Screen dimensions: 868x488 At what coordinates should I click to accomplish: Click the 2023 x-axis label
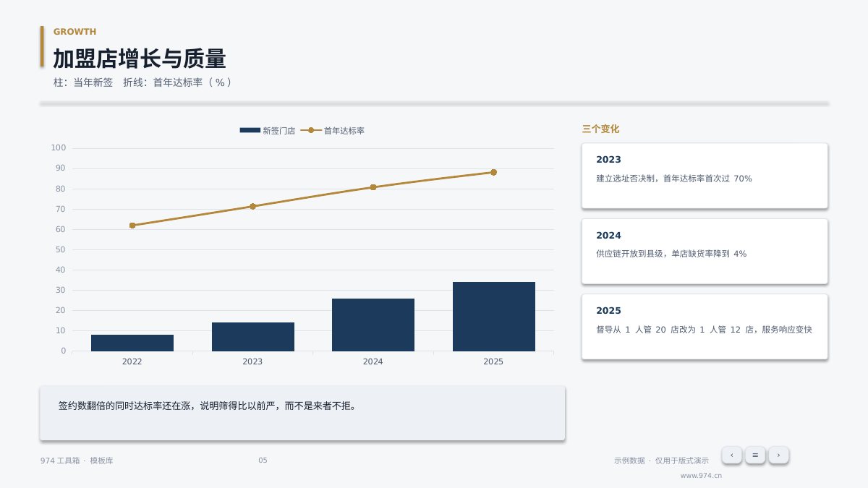tap(252, 361)
